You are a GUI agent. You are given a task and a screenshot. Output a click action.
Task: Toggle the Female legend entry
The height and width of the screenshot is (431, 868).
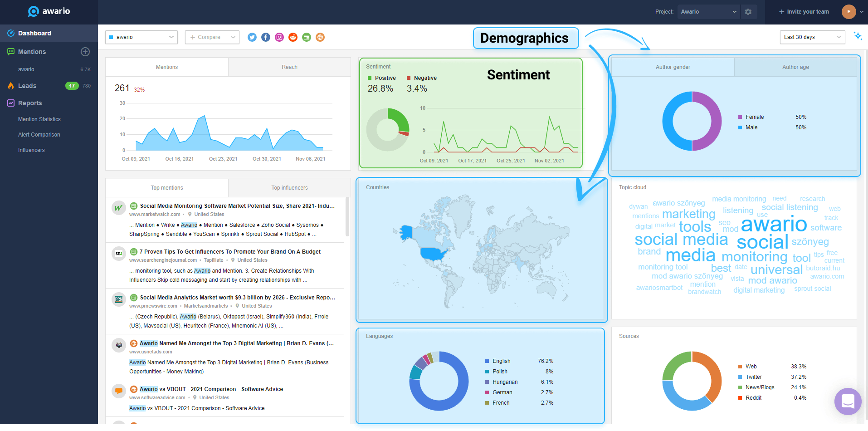point(751,117)
